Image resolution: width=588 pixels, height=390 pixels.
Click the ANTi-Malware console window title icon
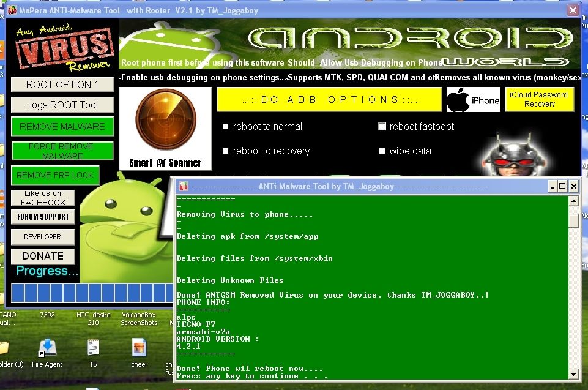pos(183,186)
